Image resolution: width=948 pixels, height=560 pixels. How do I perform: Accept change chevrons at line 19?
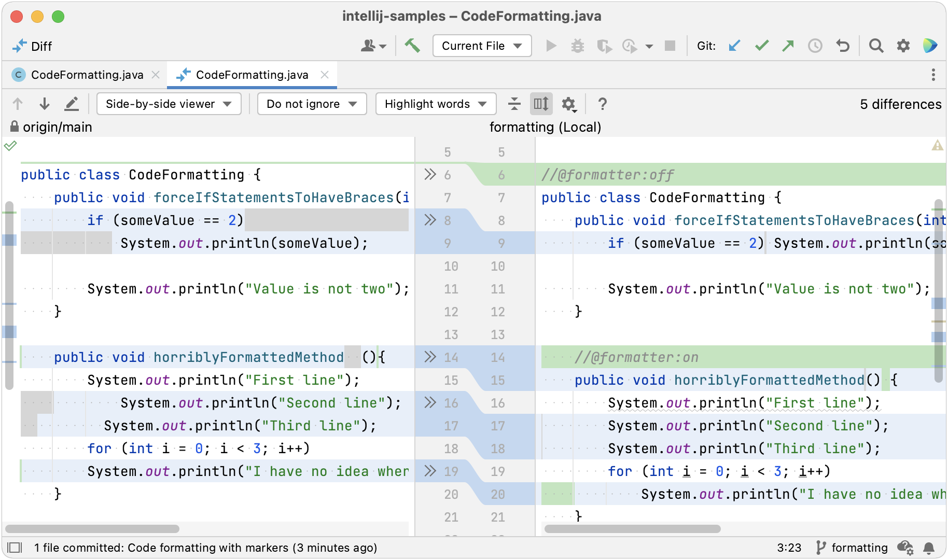430,471
